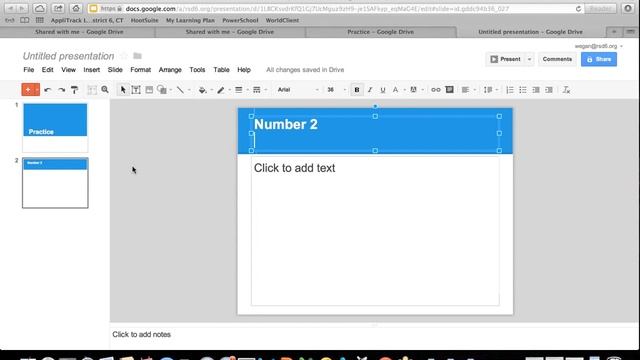The image size is (640, 360).
Task: Toggle the Numbered list
Action: [x=510, y=90]
